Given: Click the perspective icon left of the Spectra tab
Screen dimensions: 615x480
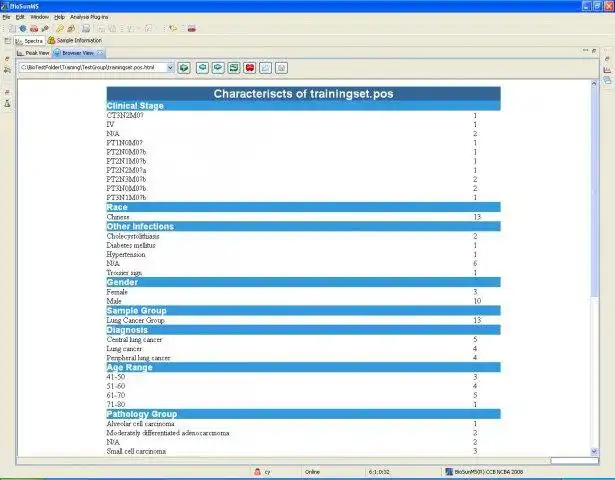Looking at the screenshot, I should tap(7, 41).
